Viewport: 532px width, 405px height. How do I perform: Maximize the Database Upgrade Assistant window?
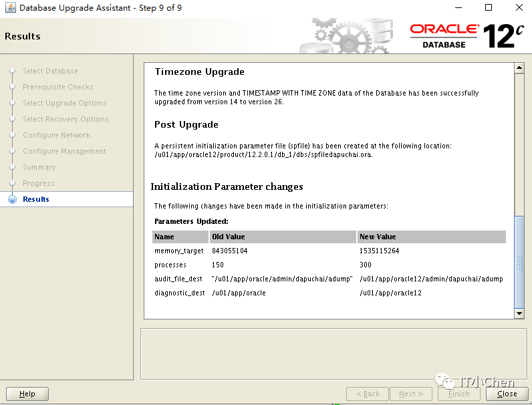(x=489, y=7)
